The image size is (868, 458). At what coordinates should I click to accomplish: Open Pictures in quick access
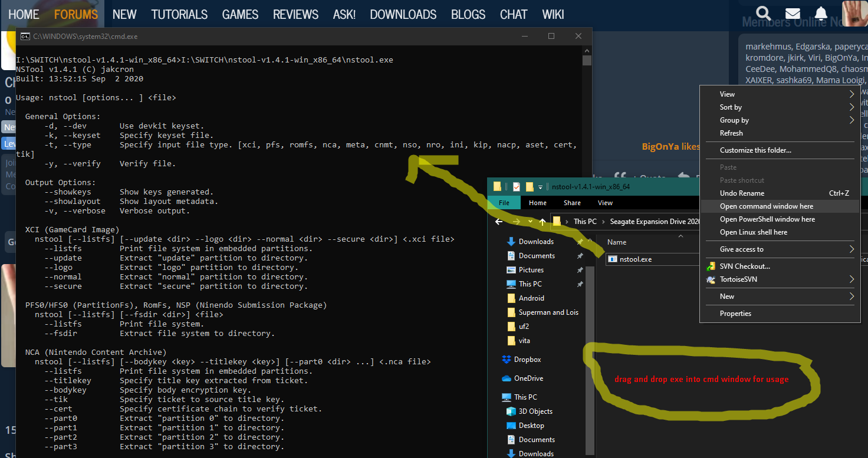[531, 270]
